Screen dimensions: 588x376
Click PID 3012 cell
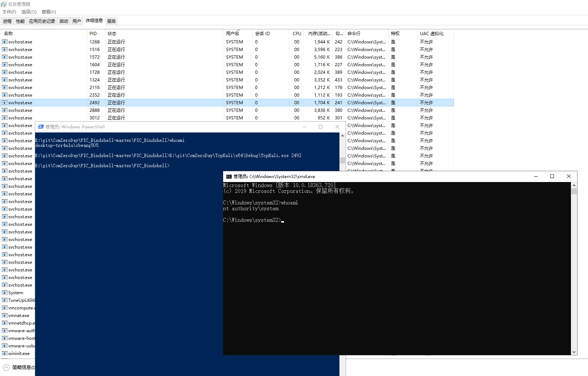tap(95, 118)
